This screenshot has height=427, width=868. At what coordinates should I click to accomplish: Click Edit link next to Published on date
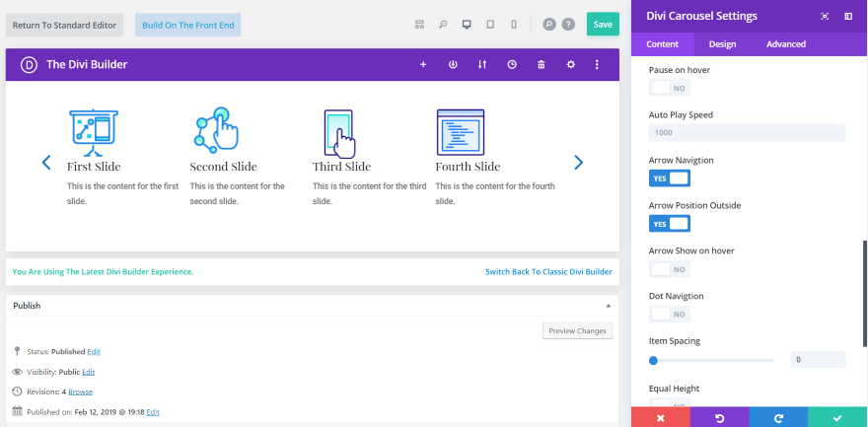[x=153, y=412]
